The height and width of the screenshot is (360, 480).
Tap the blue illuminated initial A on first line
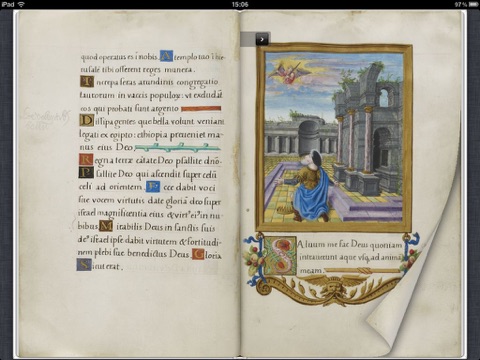click(166, 56)
